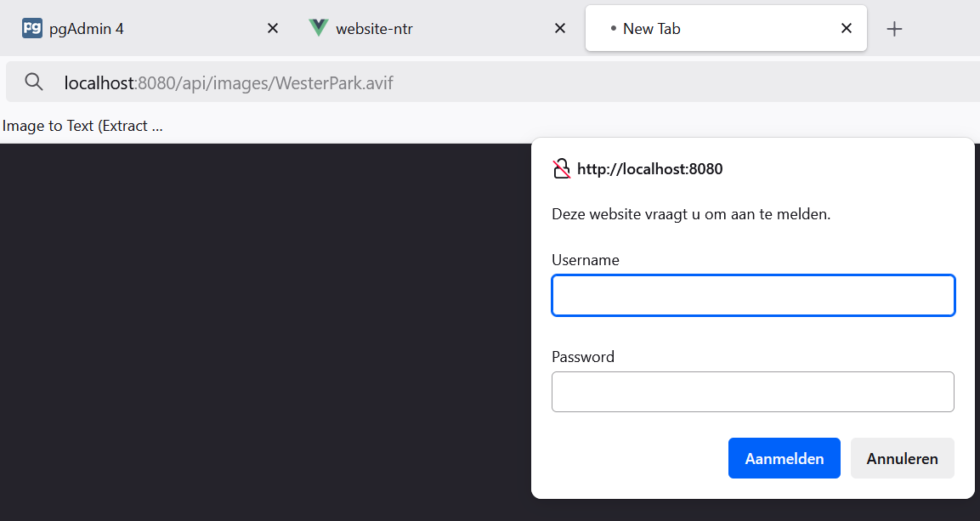Click the Username label
The image size is (980, 521).
[x=586, y=260]
